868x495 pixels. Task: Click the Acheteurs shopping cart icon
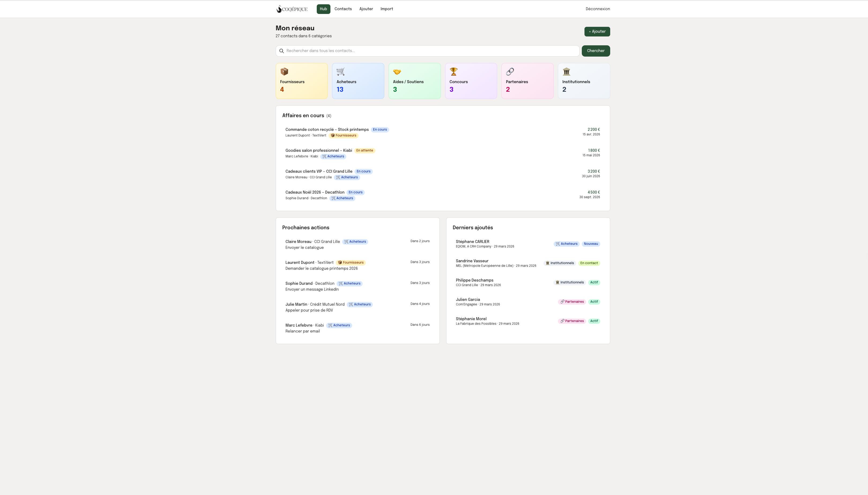341,72
